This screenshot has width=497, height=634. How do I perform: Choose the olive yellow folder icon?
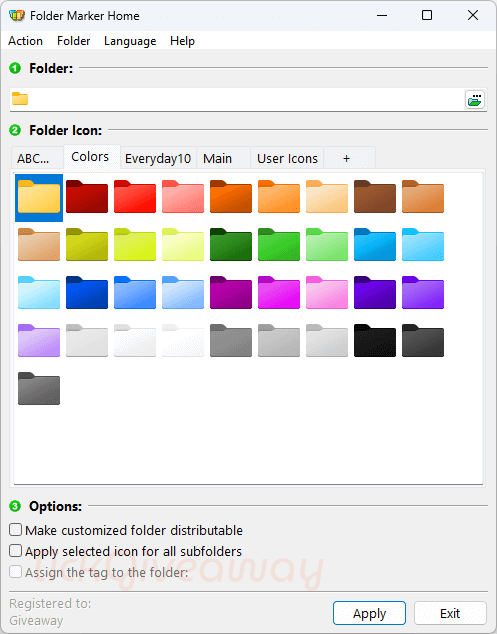tap(87, 245)
